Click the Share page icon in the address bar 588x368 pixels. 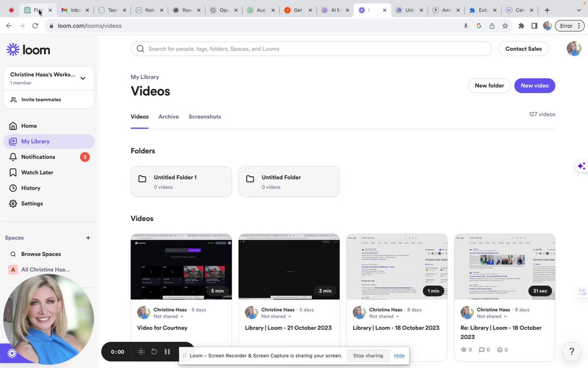[492, 26]
